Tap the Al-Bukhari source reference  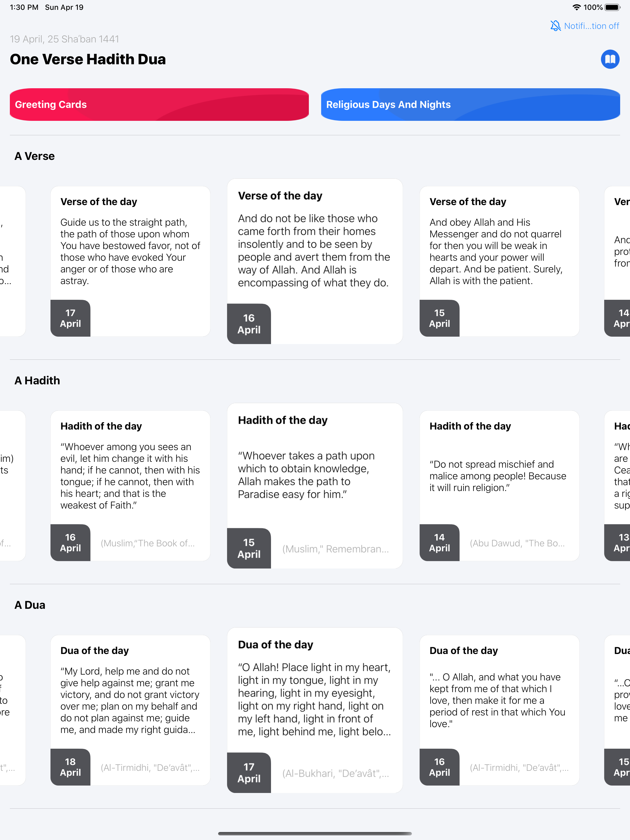coord(336,773)
